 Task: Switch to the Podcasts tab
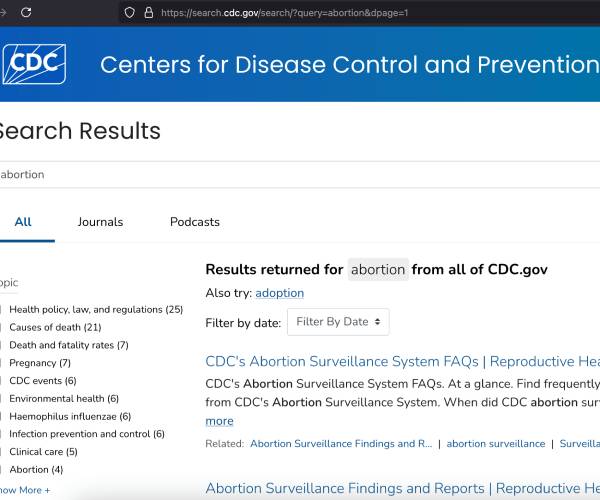pos(194,222)
